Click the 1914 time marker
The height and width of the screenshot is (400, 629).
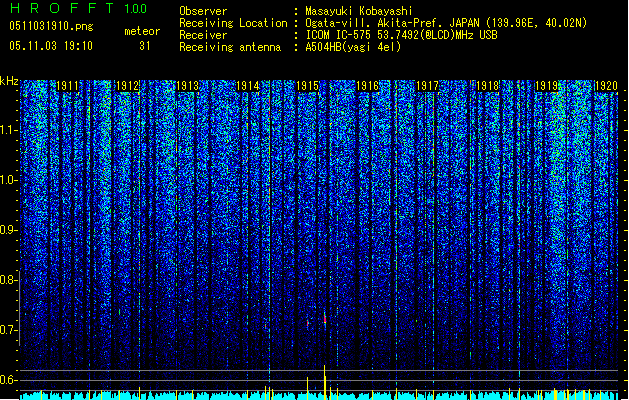point(248,86)
